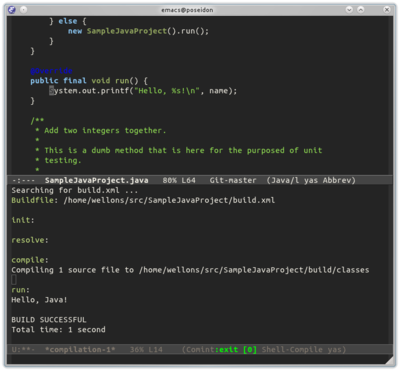This screenshot has width=400, height=371.
Task: Click 'Total time: 1 second' line
Action: (x=58, y=330)
